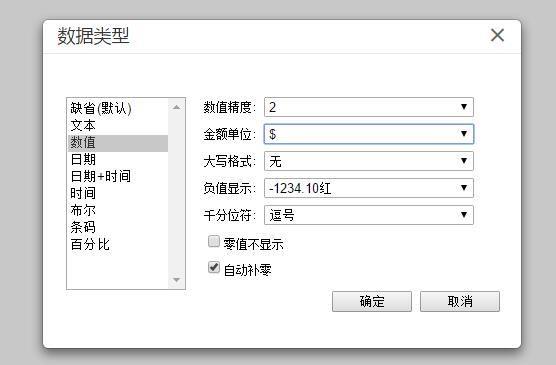Click the 取消 button
Viewport: 556px width, 365px height.
click(x=460, y=302)
